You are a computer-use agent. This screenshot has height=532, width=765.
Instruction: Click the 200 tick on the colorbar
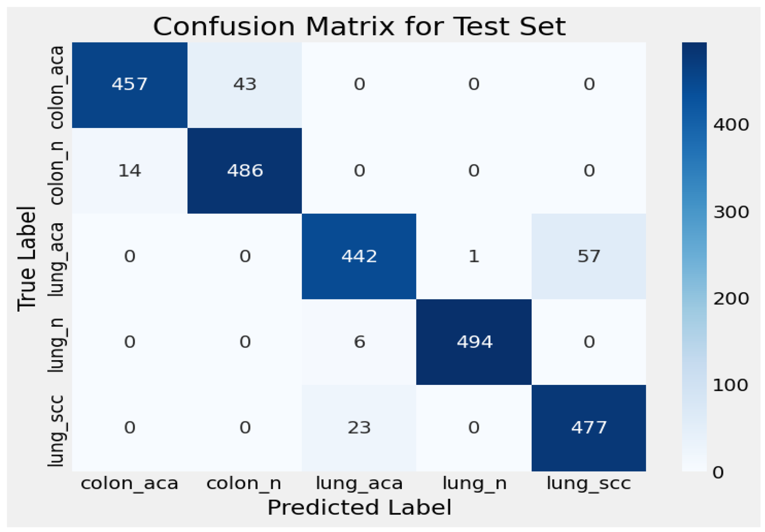point(731,299)
